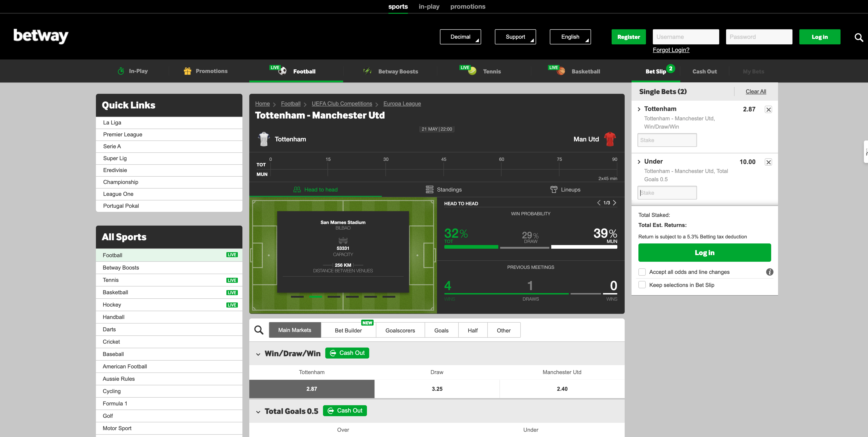Click the live Tennis ball icon

(472, 71)
